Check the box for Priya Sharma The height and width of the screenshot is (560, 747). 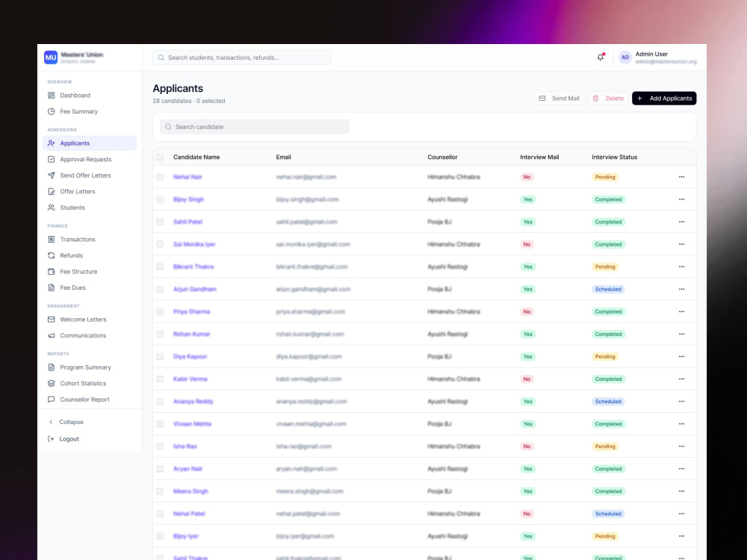coord(160,311)
